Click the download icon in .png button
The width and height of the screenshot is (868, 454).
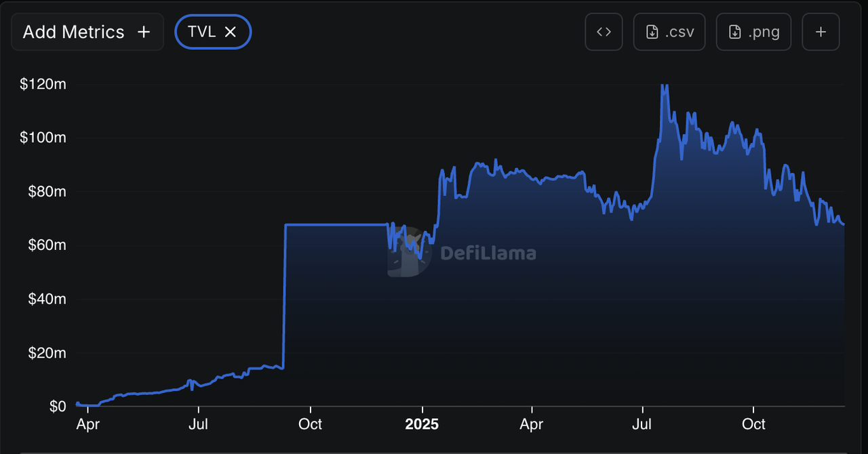(x=735, y=32)
